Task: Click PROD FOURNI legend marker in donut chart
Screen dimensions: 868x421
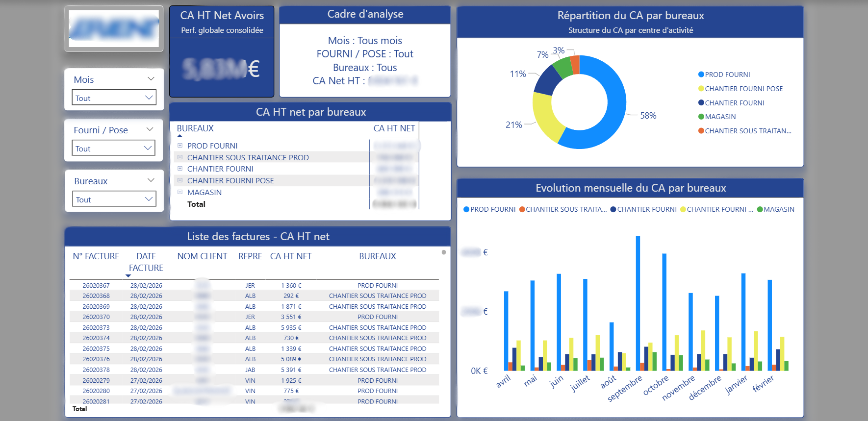Action: [x=701, y=74]
